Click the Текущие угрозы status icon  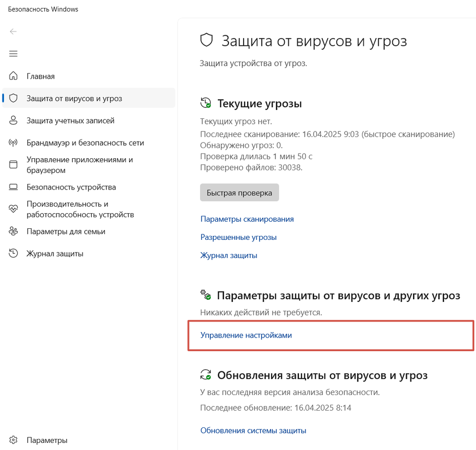[206, 103]
